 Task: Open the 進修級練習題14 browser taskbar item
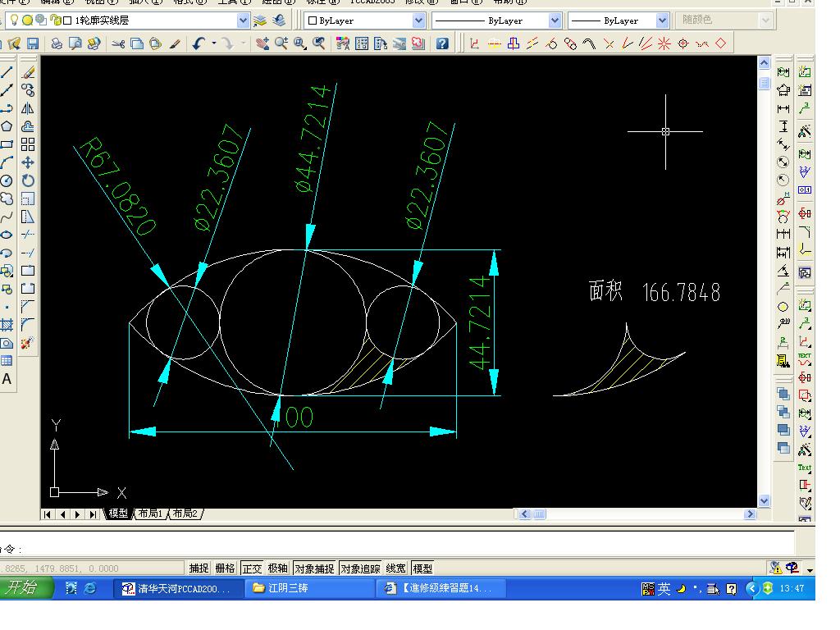pos(441,588)
